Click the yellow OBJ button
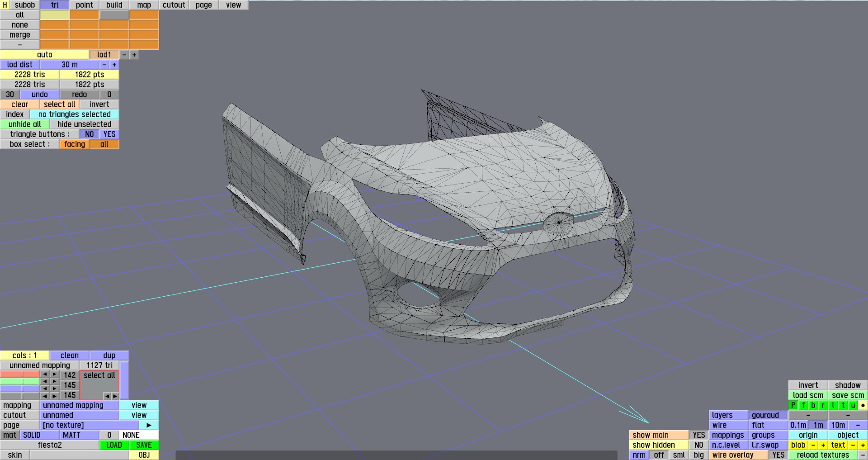Viewport: 868px width, 460px height. click(x=144, y=455)
